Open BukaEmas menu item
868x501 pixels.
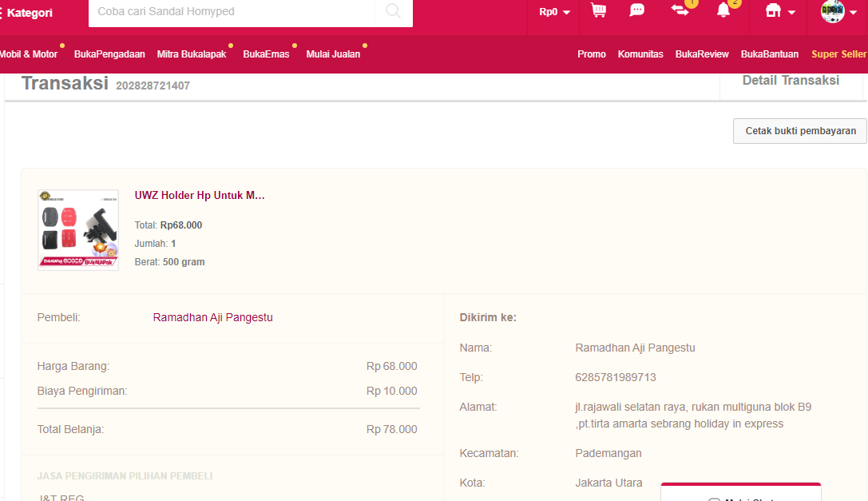click(266, 54)
